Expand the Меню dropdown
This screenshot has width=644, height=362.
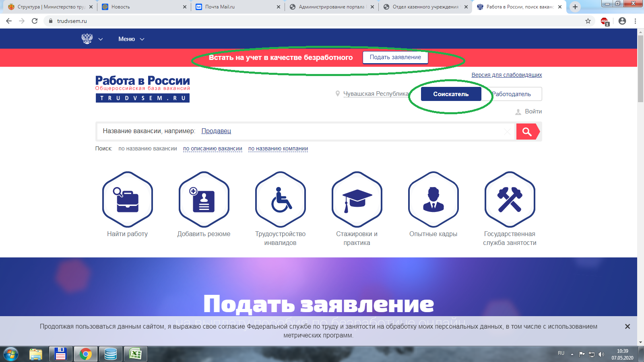tap(131, 39)
